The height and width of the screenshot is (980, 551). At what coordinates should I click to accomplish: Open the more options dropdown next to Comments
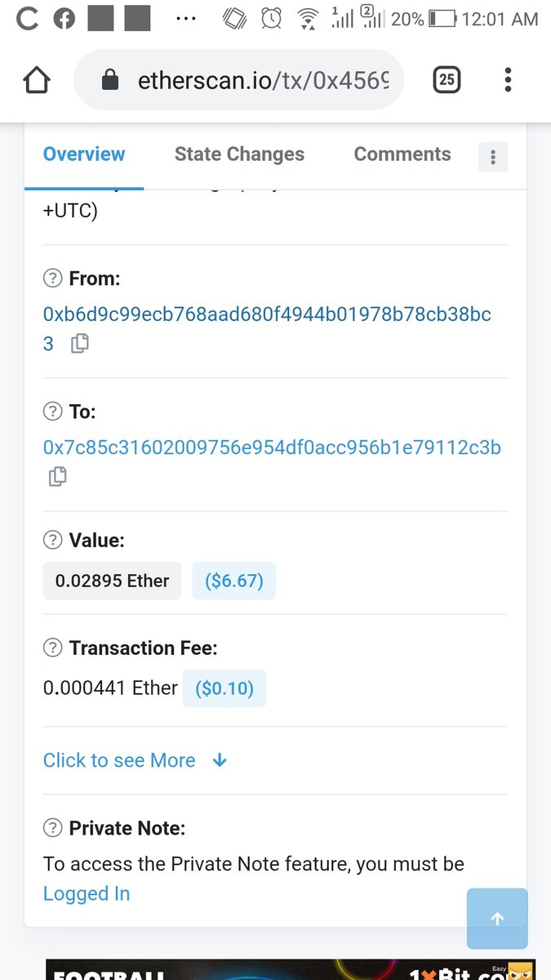pyautogui.click(x=492, y=158)
